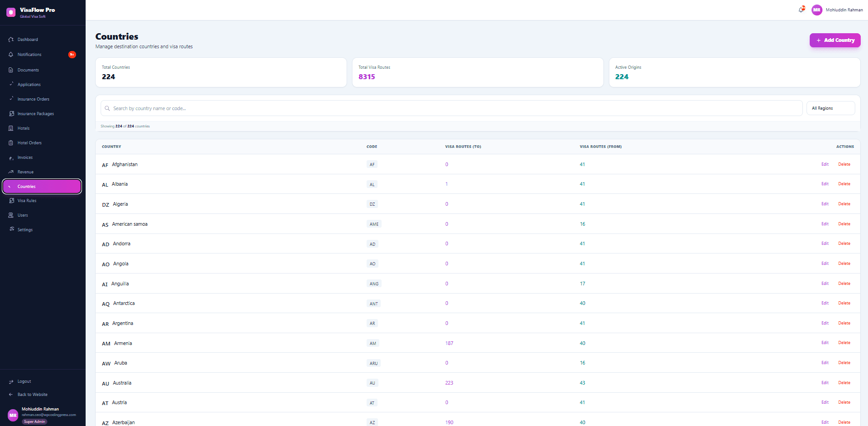The width and height of the screenshot is (868, 426).
Task: Click the VisaFlow Pro logo icon
Action: (x=11, y=12)
